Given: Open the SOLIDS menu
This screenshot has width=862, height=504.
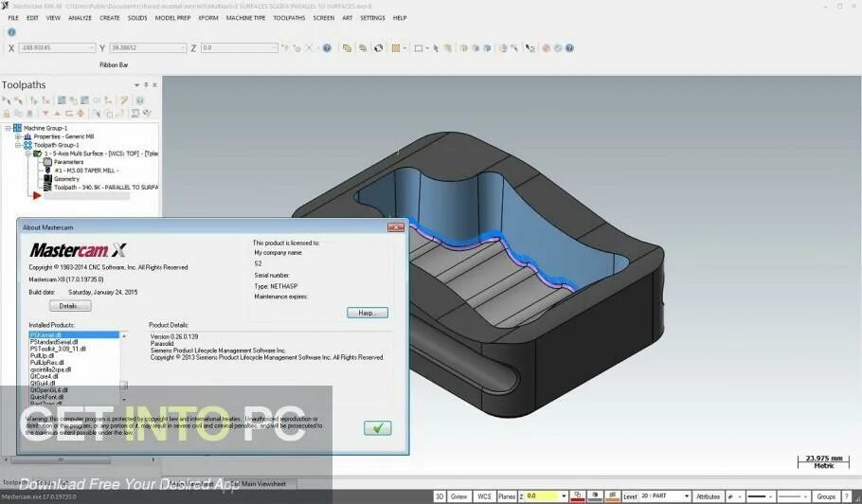Looking at the screenshot, I should [x=137, y=18].
